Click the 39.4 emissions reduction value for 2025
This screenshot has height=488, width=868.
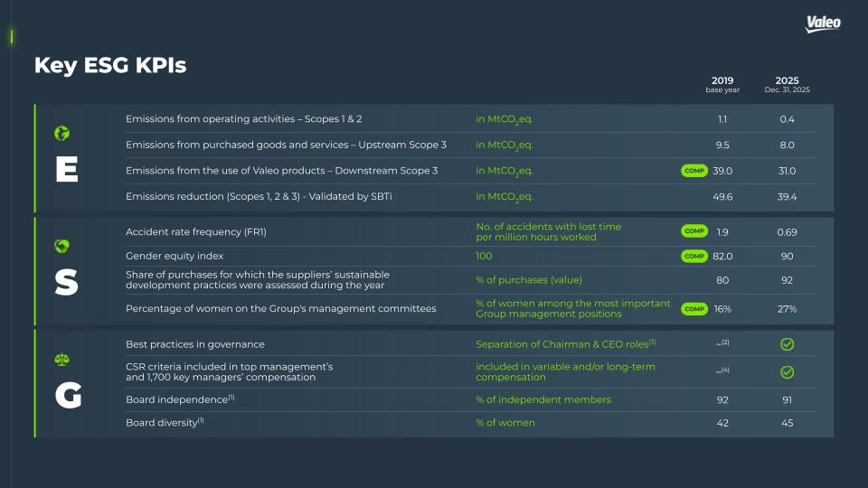(x=787, y=196)
